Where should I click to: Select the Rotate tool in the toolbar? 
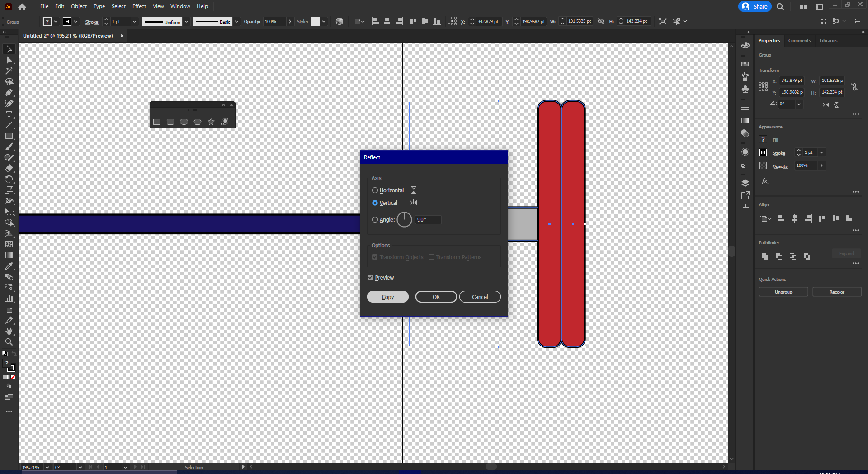click(x=9, y=179)
